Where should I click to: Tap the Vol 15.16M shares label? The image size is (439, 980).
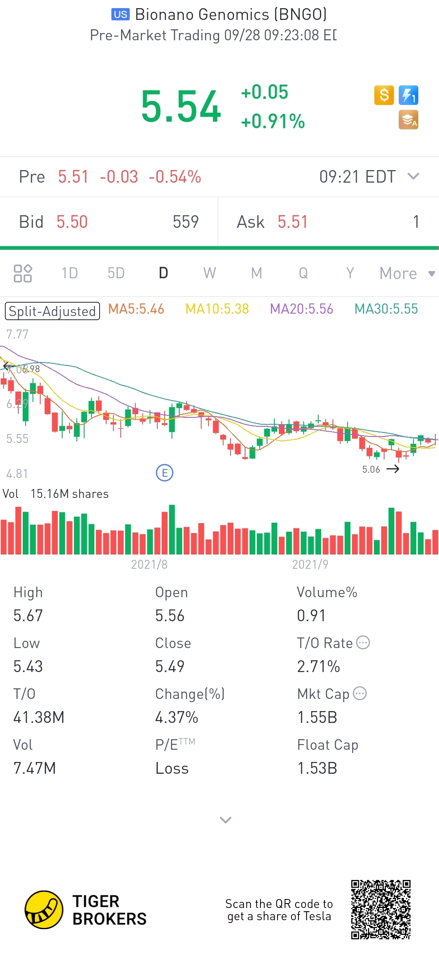(x=56, y=494)
